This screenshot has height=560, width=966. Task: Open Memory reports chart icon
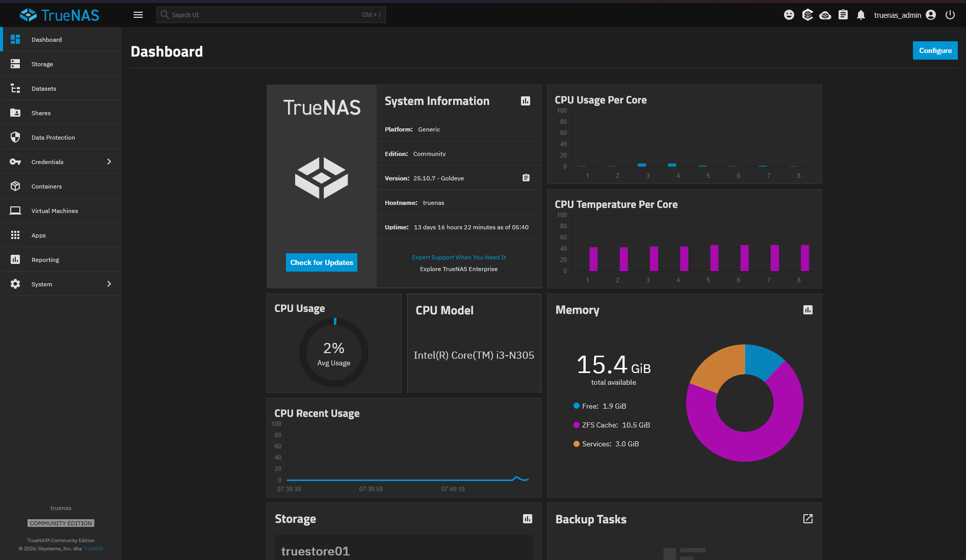(x=808, y=310)
